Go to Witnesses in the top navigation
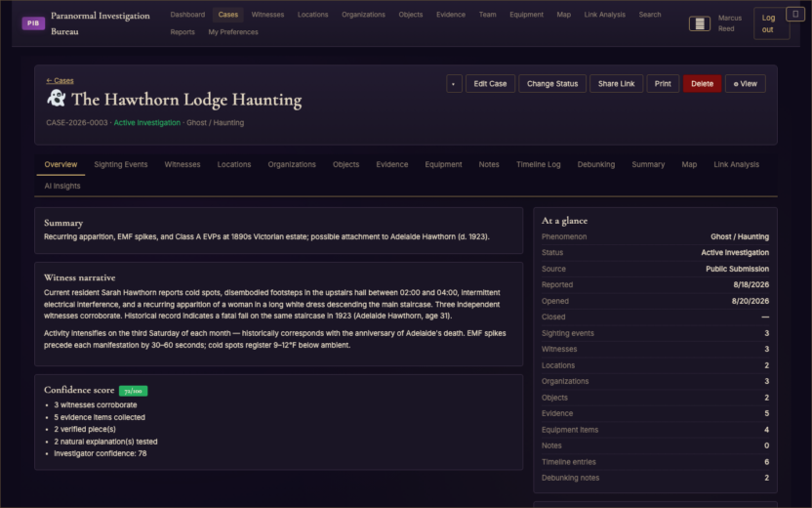This screenshot has height=508, width=812. click(267, 15)
